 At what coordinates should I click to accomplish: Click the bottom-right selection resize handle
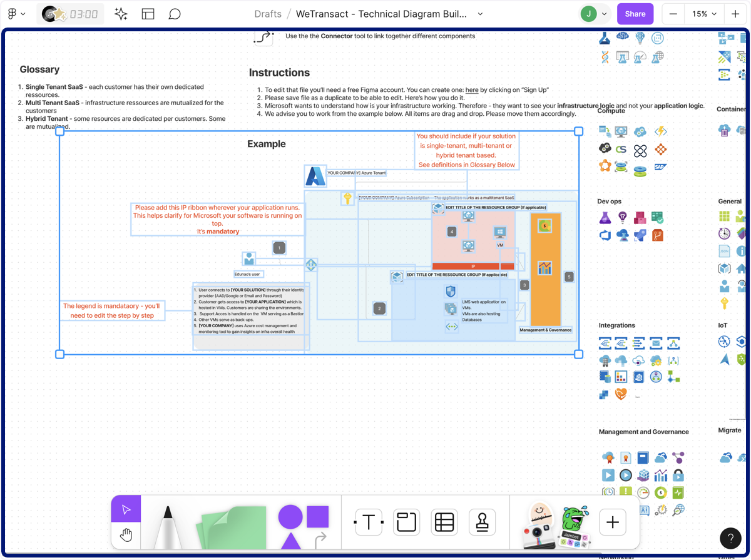pos(579,354)
